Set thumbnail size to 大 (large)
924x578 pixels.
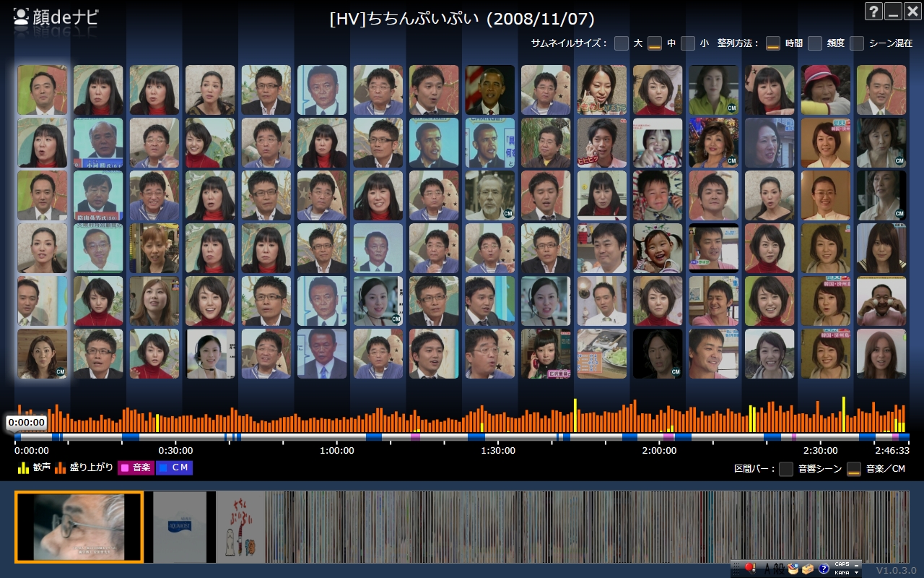[x=622, y=43]
